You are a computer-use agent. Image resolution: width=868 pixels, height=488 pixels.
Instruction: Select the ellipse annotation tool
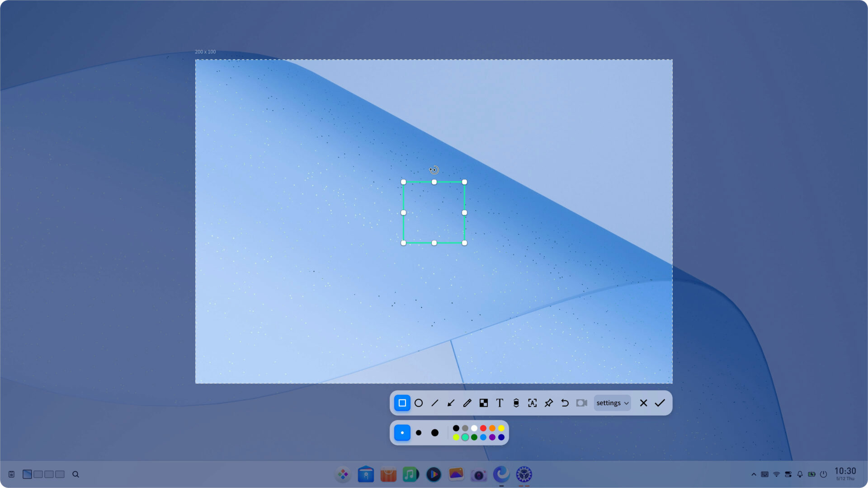[x=418, y=403]
